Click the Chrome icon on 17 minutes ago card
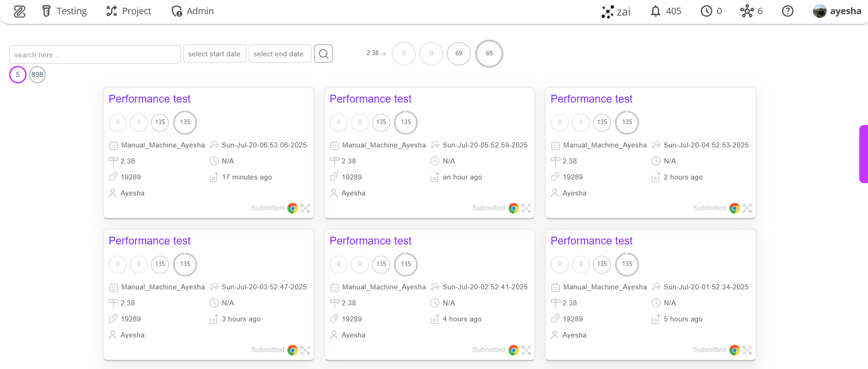This screenshot has height=369, width=868. coord(293,208)
